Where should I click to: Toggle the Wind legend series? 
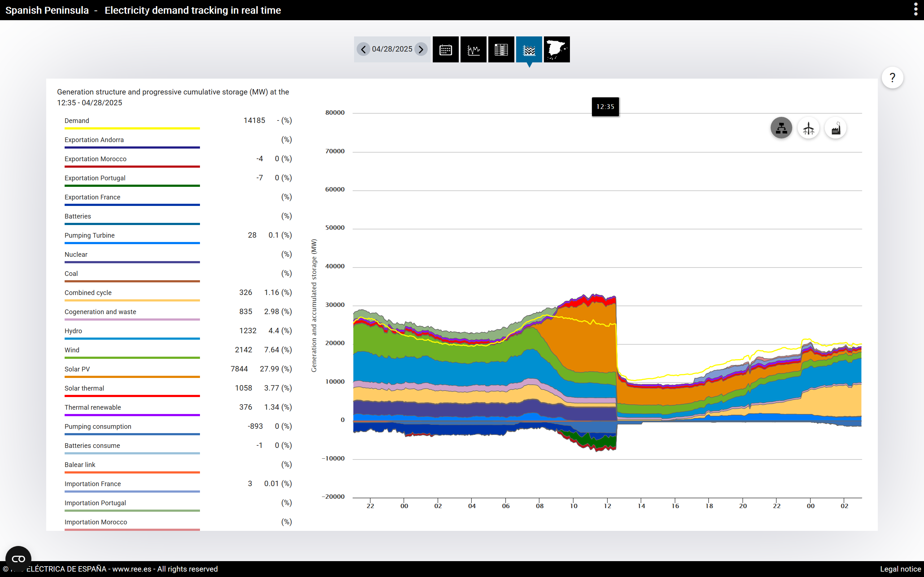click(x=72, y=350)
